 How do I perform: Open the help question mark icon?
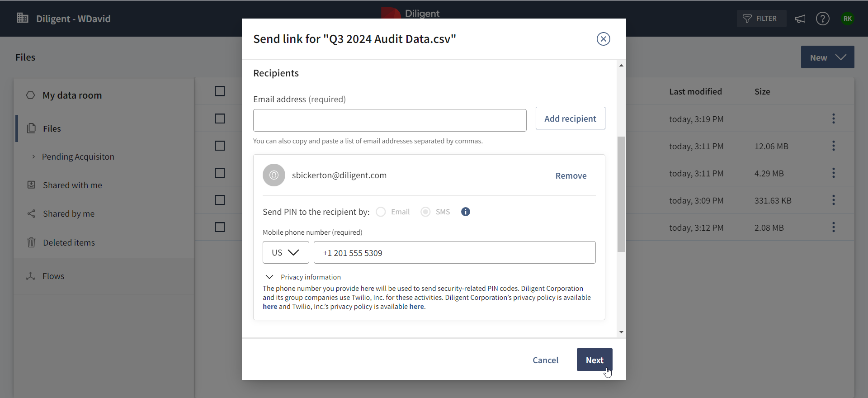coord(823,19)
